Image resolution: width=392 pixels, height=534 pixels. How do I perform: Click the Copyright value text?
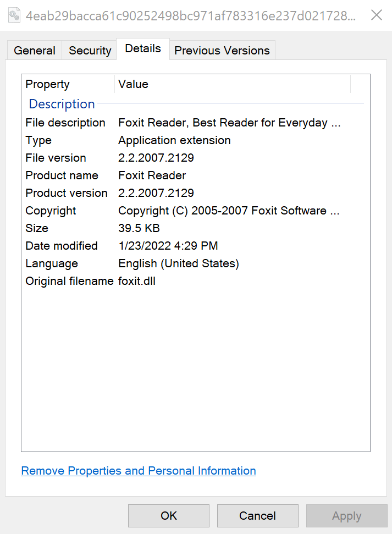[x=229, y=211]
